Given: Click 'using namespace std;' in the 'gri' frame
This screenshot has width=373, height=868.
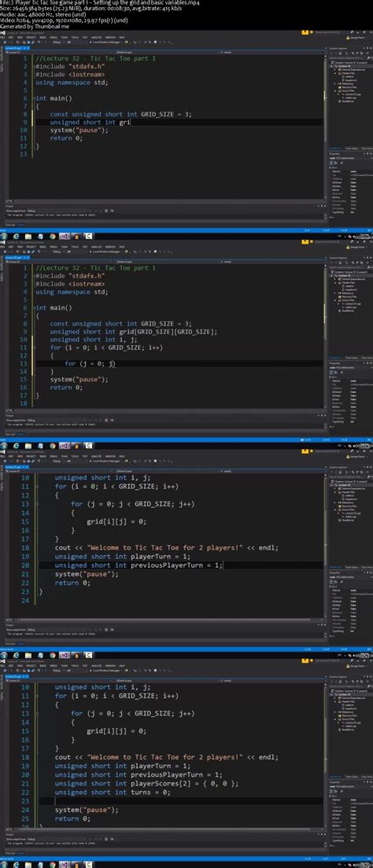Looking at the screenshot, I should (72, 82).
